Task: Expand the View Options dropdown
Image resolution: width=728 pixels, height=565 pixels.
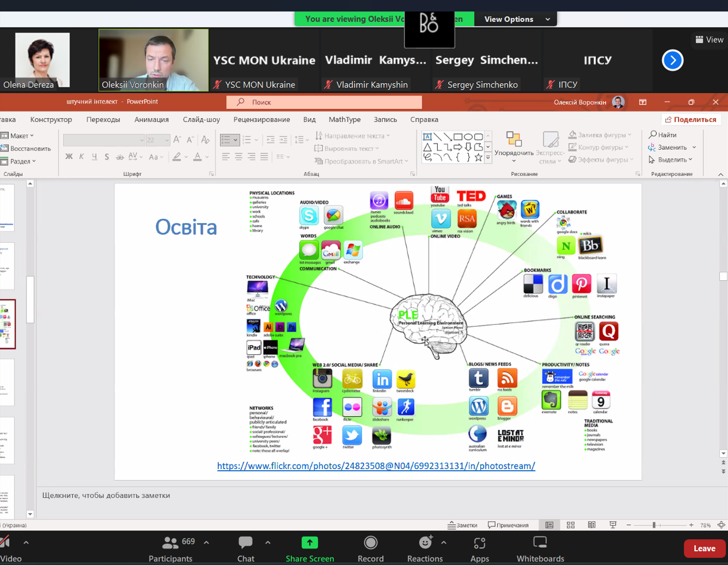Action: (x=517, y=19)
